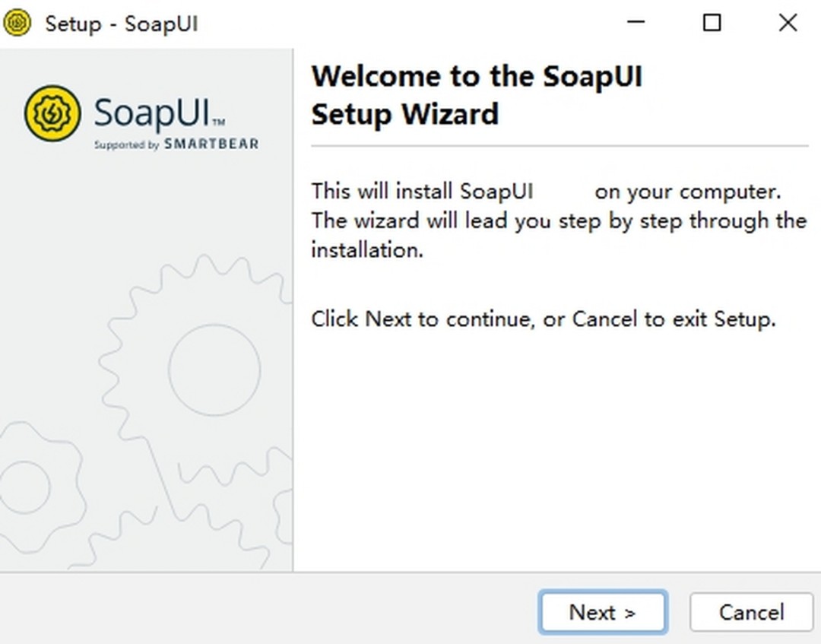Click the 'Click Next to continue' instruction text

pyautogui.click(x=544, y=319)
